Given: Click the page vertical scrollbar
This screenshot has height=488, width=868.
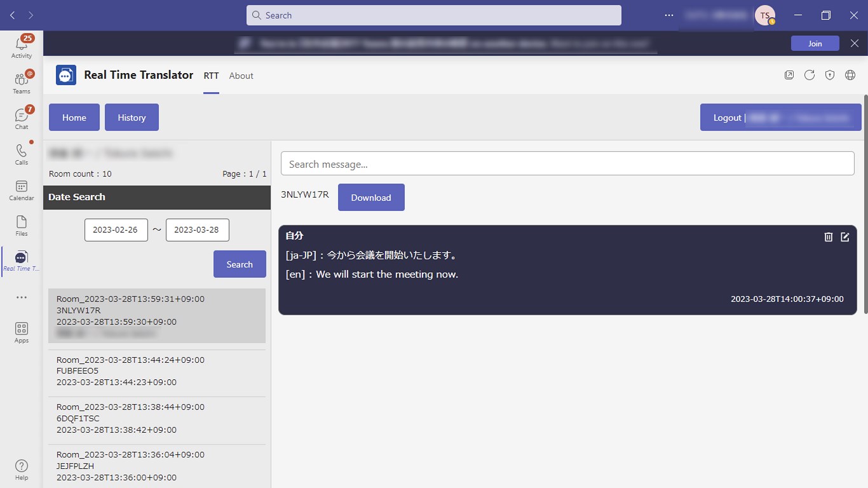Looking at the screenshot, I should pyautogui.click(x=865, y=203).
